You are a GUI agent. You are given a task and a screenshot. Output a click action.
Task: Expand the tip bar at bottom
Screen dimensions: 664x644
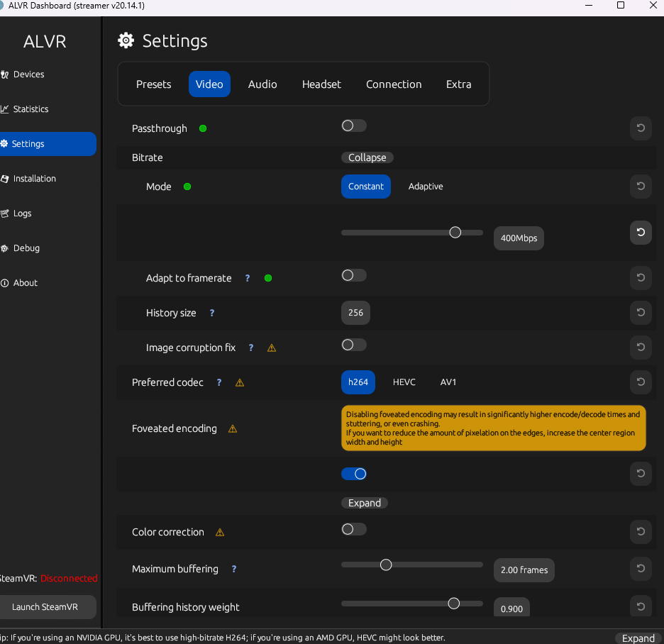pos(638,638)
